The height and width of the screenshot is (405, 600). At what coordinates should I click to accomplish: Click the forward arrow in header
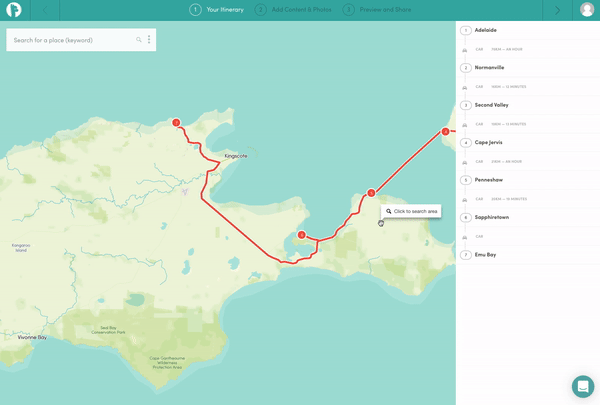pos(557,10)
